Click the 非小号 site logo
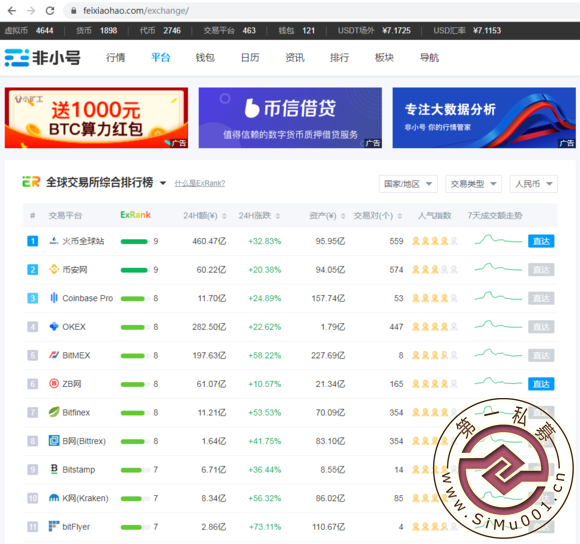This screenshot has height=544, width=580. 43,58
